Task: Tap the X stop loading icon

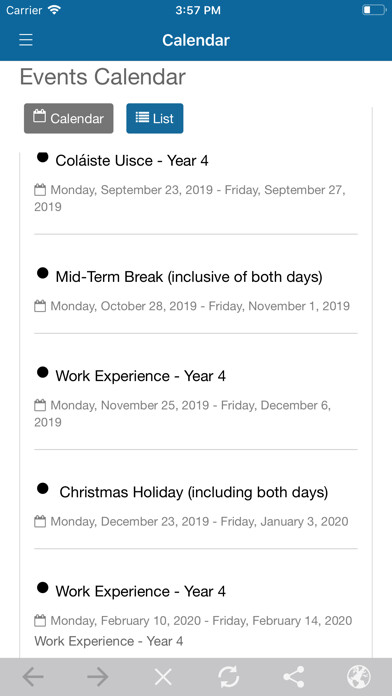Action: click(163, 677)
